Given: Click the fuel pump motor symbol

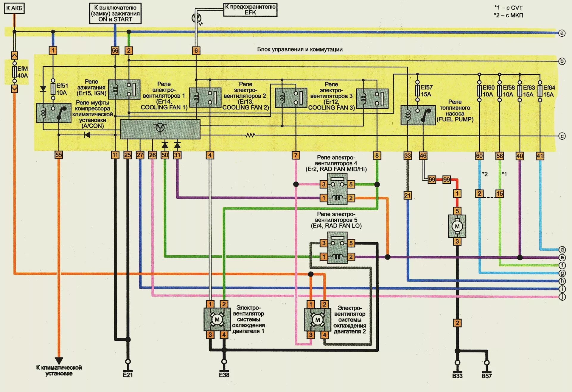Looking at the screenshot, I should click(x=457, y=226).
